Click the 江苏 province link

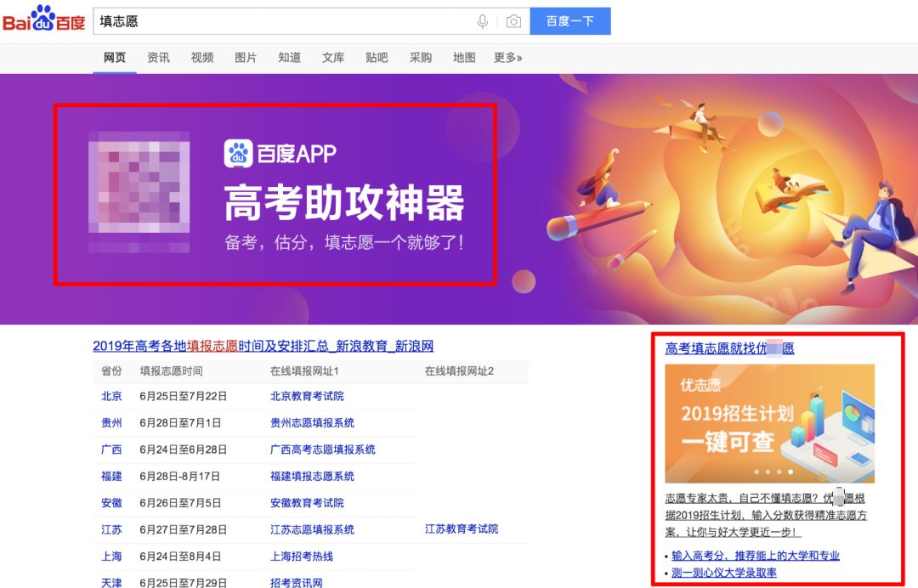click(111, 529)
